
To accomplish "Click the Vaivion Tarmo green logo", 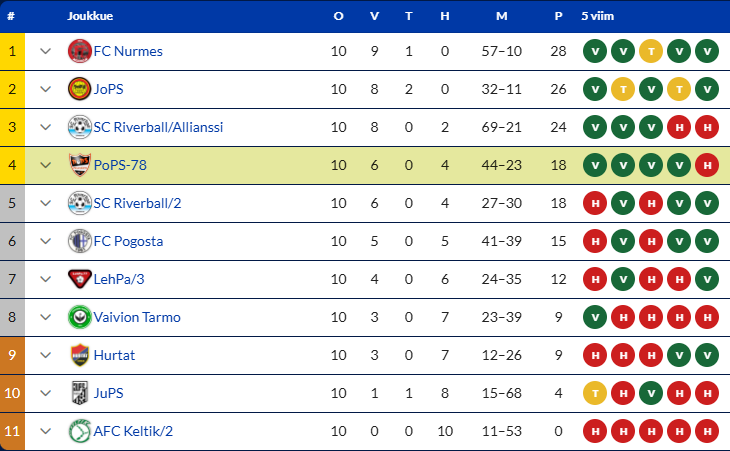I will [80, 317].
